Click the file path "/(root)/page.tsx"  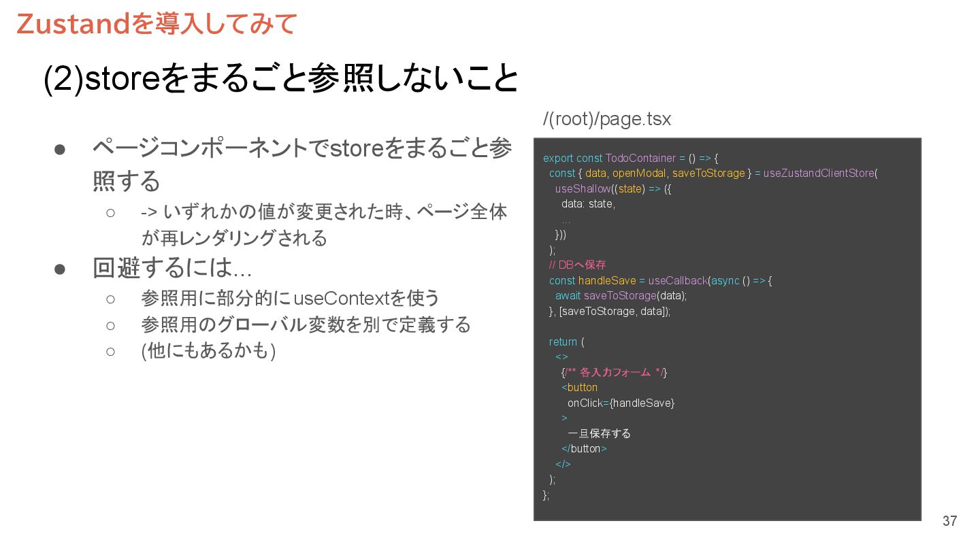coord(607,119)
